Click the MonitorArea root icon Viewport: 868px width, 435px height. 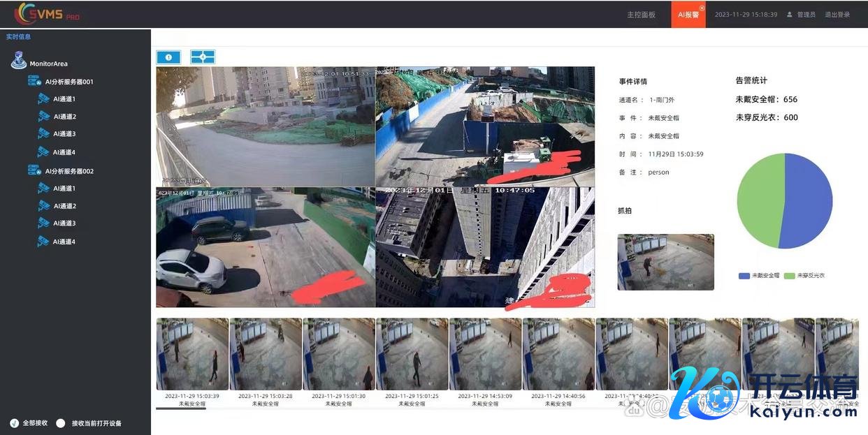(19, 61)
